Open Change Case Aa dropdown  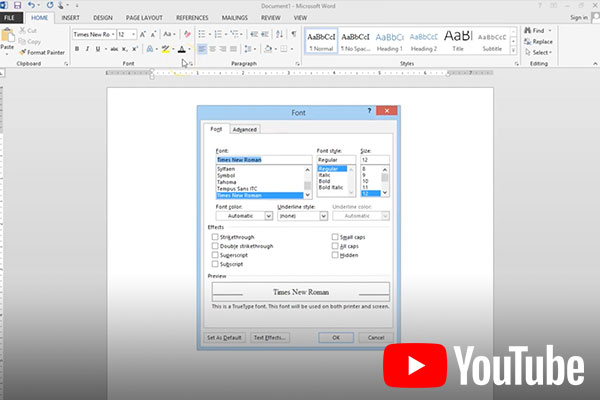(x=169, y=34)
